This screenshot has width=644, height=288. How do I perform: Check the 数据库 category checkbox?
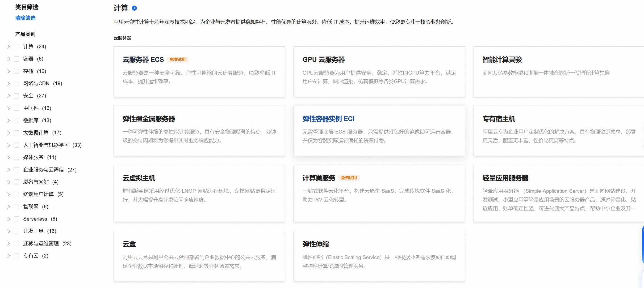pyautogui.click(x=16, y=121)
